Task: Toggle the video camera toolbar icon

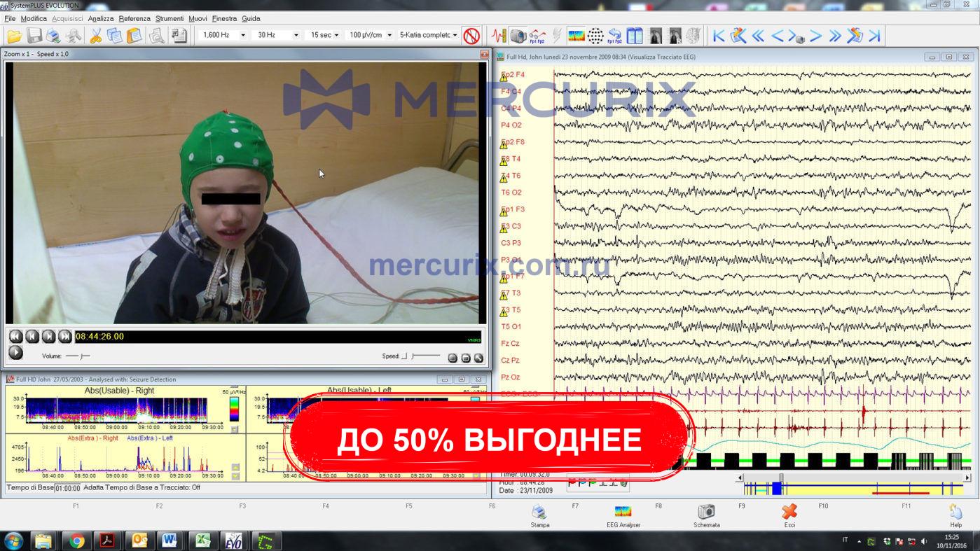Action: coord(518,36)
